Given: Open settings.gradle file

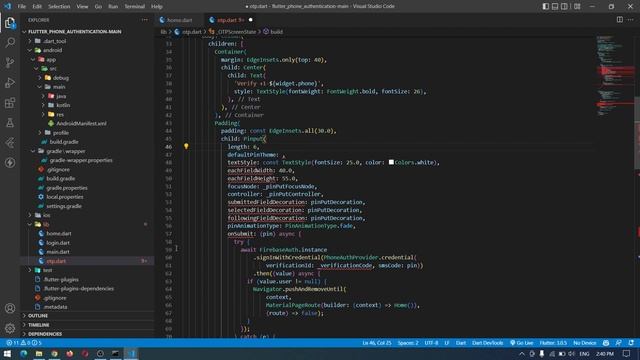Looking at the screenshot, I should pos(64,206).
